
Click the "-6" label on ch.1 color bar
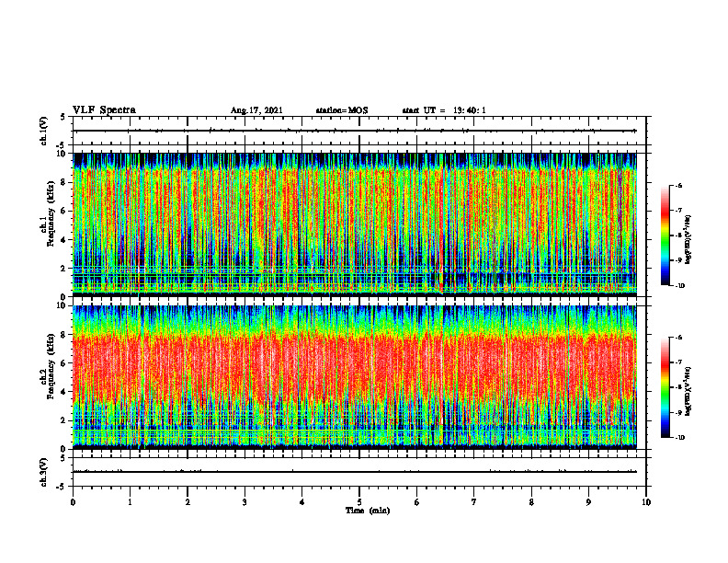click(678, 185)
